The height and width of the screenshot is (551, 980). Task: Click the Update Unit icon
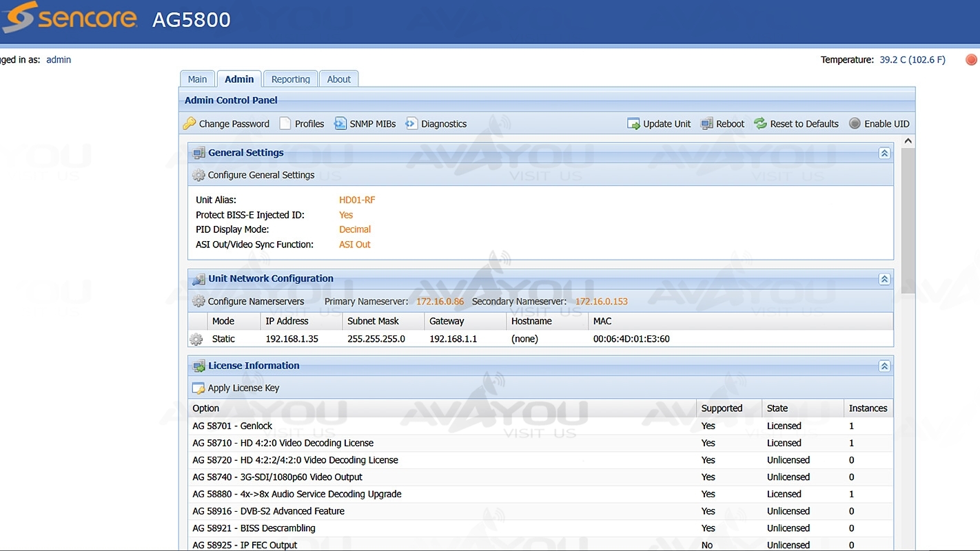click(633, 124)
